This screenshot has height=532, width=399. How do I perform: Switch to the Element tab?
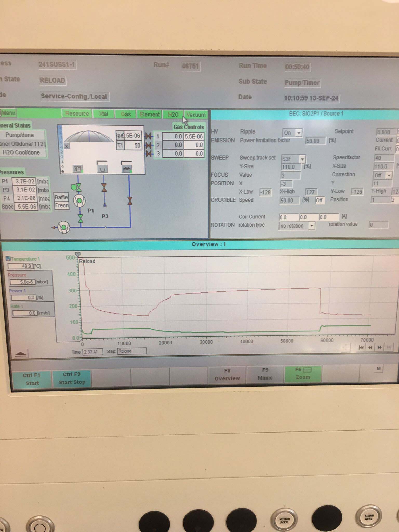(x=150, y=115)
